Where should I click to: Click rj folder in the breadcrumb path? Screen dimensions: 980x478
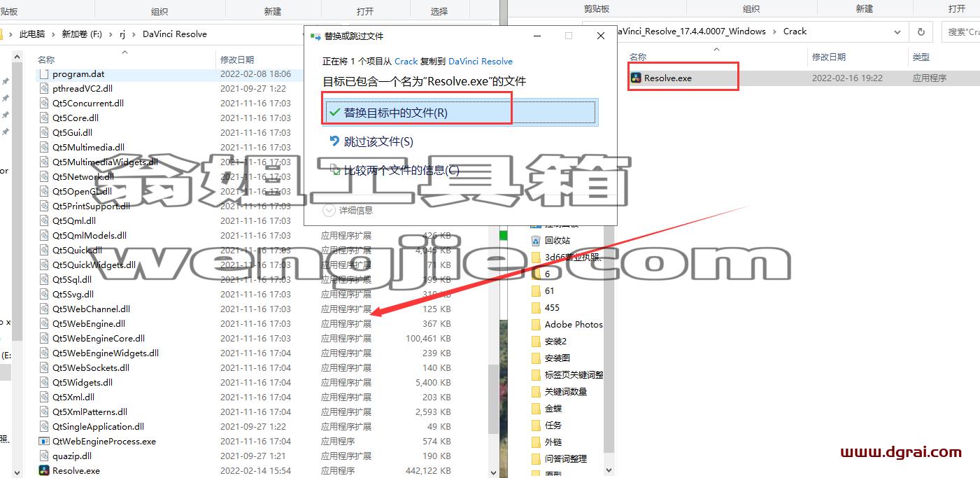122,34
